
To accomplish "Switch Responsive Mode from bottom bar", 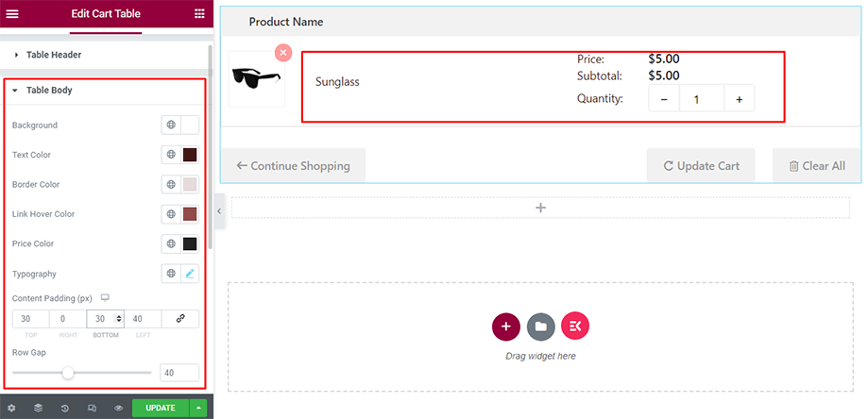I will 92,408.
